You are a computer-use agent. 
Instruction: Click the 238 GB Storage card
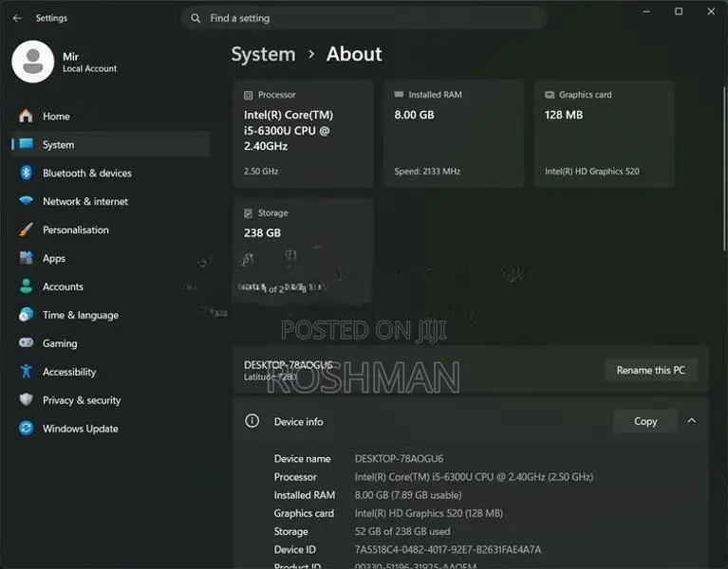pos(303,250)
